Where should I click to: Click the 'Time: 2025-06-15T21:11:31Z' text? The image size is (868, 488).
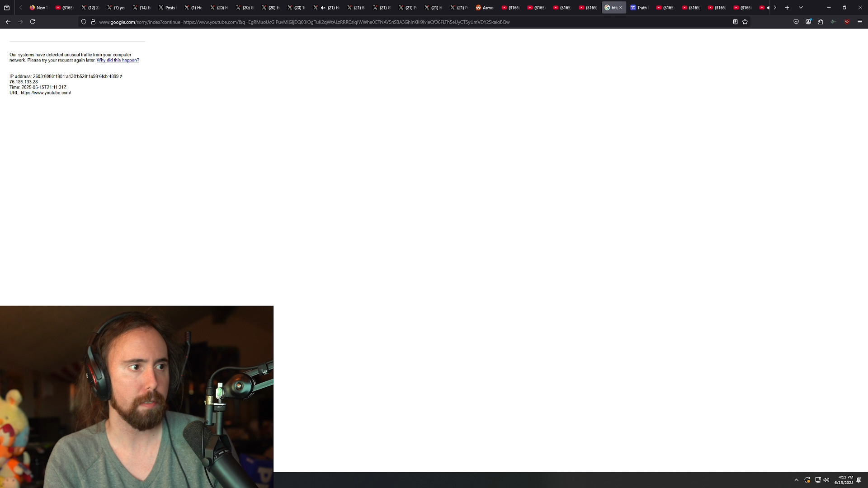[38, 87]
